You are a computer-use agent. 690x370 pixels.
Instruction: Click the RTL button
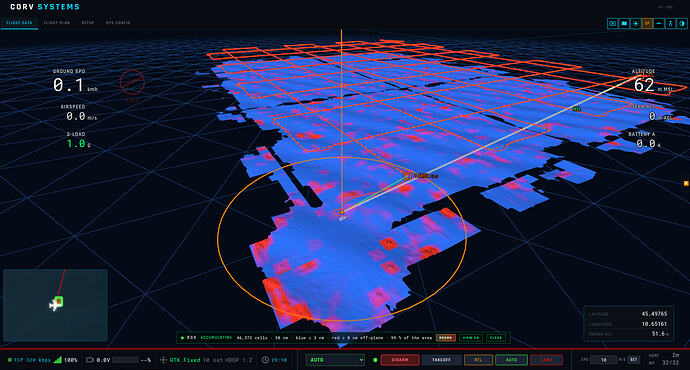point(478,360)
